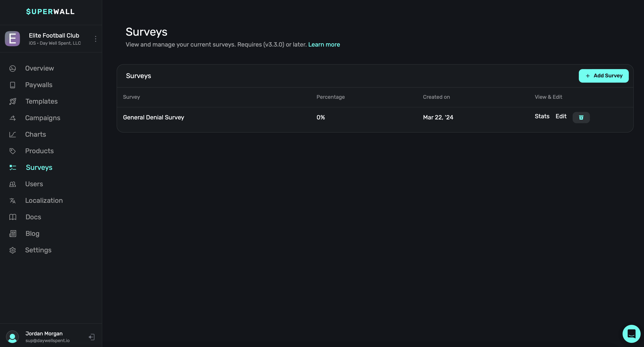Open the Users page
The height and width of the screenshot is (347, 644).
click(x=34, y=184)
